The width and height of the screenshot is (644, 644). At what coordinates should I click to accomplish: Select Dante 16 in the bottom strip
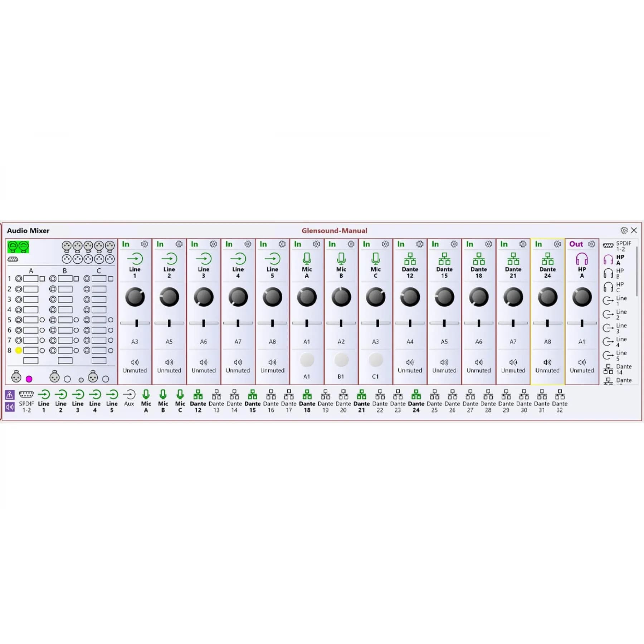pyautogui.click(x=271, y=401)
